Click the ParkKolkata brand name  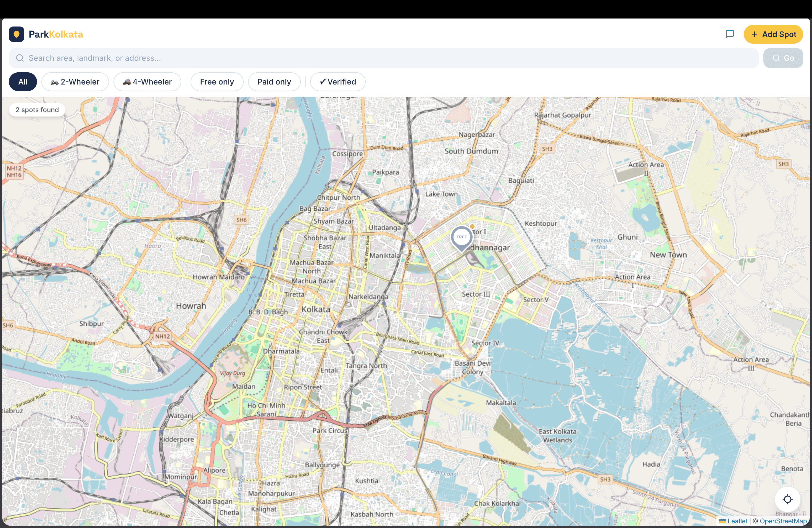56,34
